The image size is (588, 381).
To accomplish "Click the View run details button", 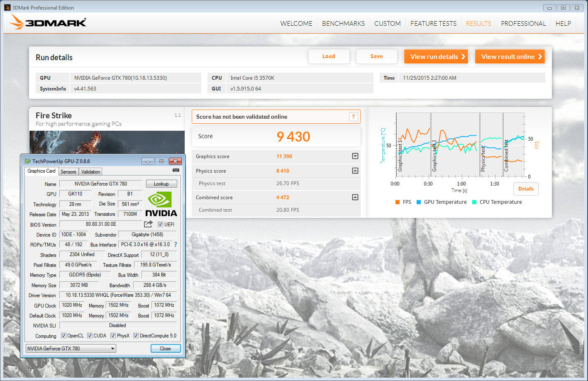I will [436, 57].
